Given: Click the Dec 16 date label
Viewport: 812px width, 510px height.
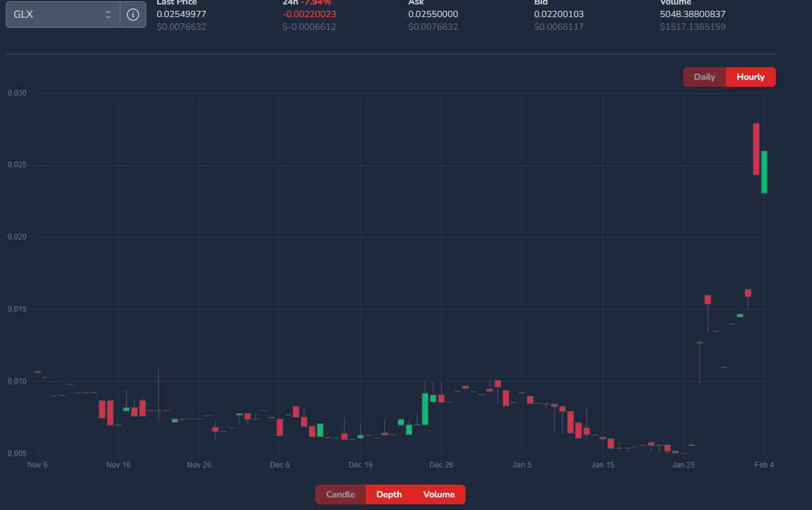Looking at the screenshot, I should 360,465.
